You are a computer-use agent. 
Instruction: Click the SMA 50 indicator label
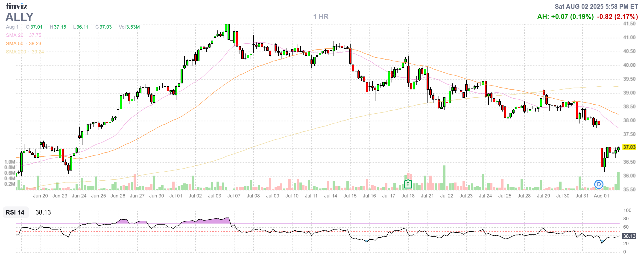(15, 44)
